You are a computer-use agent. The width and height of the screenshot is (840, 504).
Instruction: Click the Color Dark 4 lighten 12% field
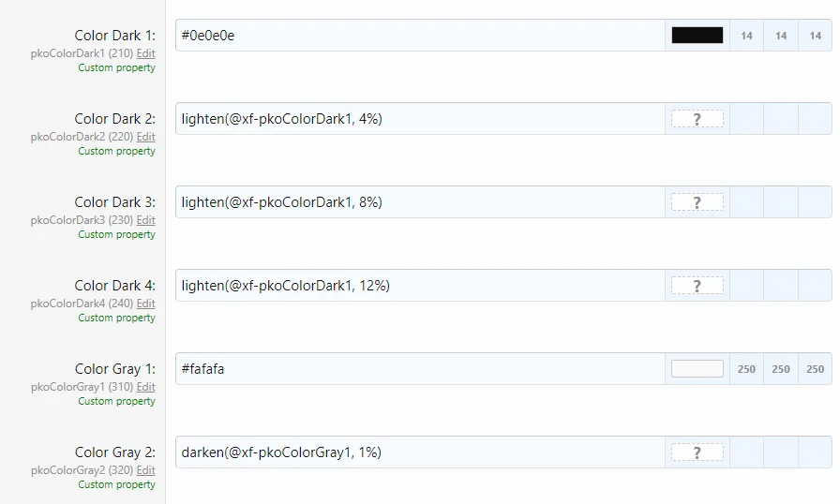(x=420, y=286)
